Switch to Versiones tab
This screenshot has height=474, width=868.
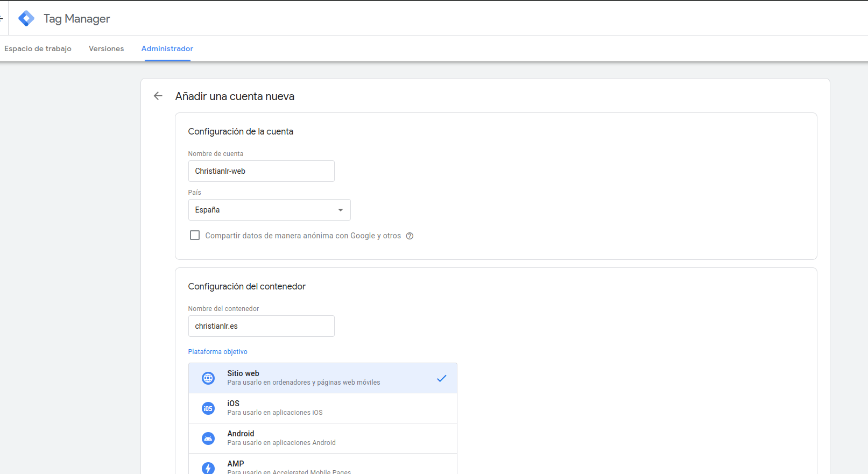[106, 48]
